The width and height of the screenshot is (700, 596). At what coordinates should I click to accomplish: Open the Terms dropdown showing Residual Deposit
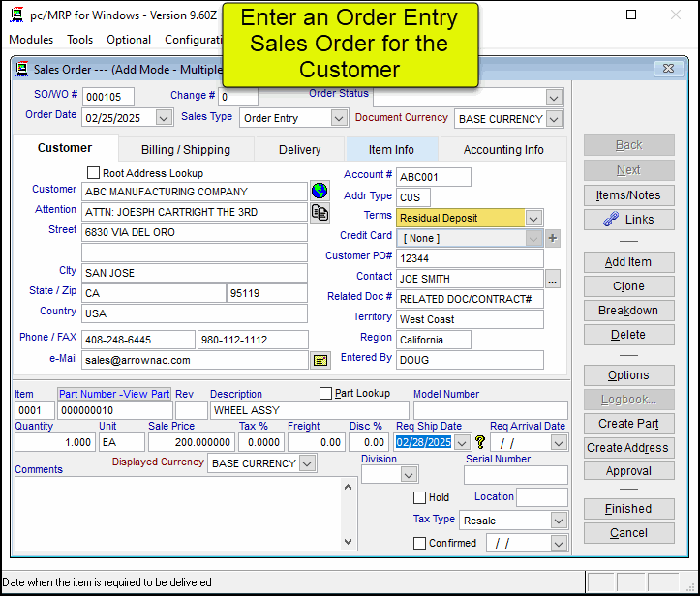(x=533, y=218)
